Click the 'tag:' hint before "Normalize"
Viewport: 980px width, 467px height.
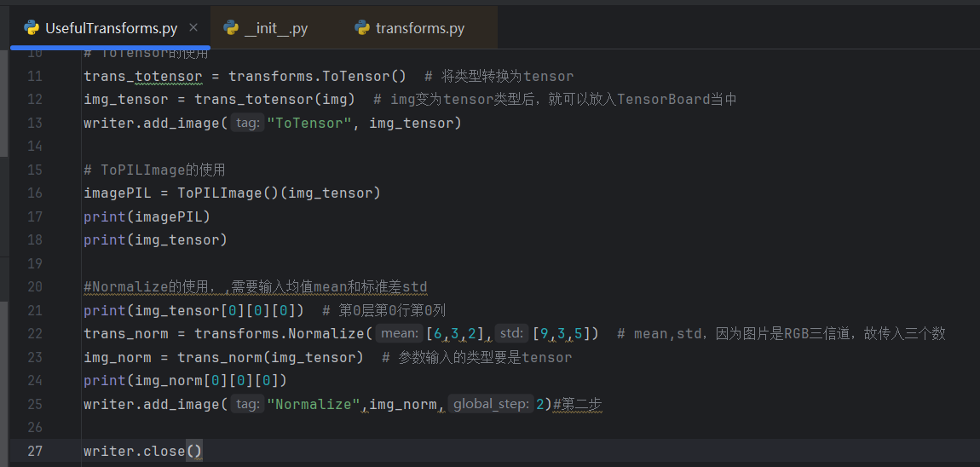(247, 405)
